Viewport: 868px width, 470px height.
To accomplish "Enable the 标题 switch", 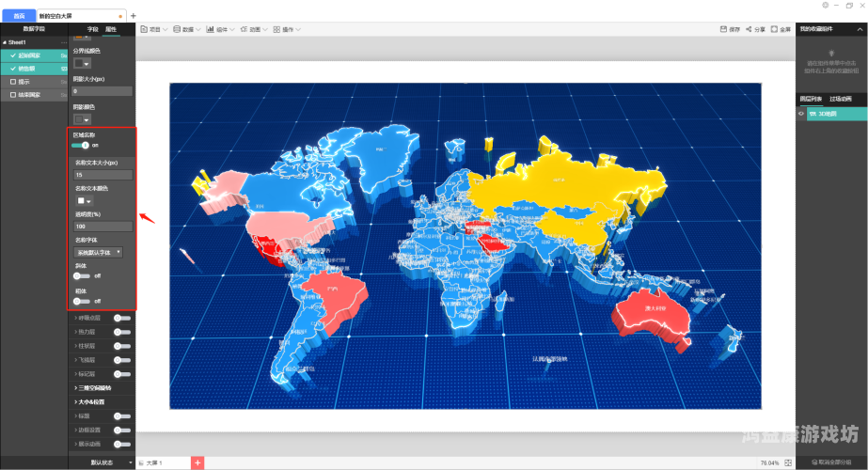I will tap(122, 416).
